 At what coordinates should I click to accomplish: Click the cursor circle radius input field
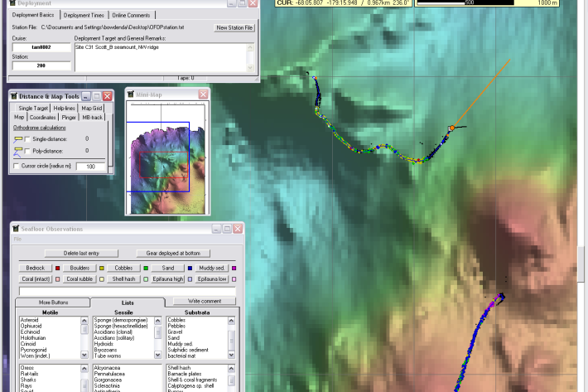point(91,167)
